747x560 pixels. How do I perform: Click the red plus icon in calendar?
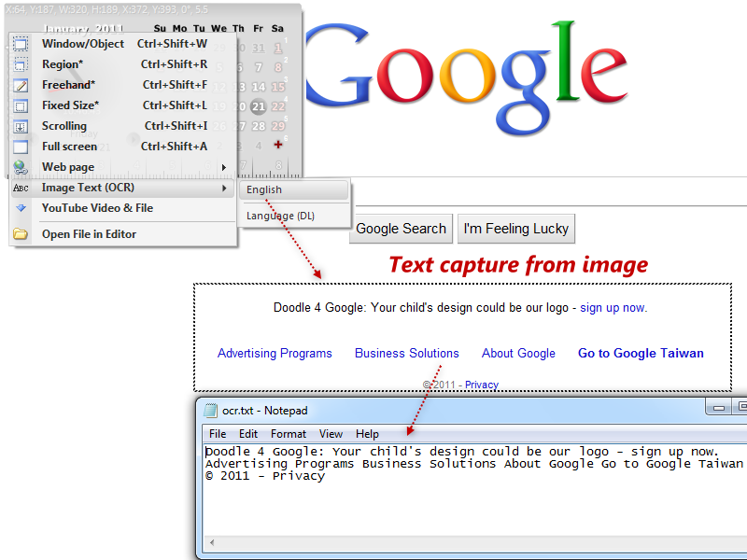click(278, 145)
